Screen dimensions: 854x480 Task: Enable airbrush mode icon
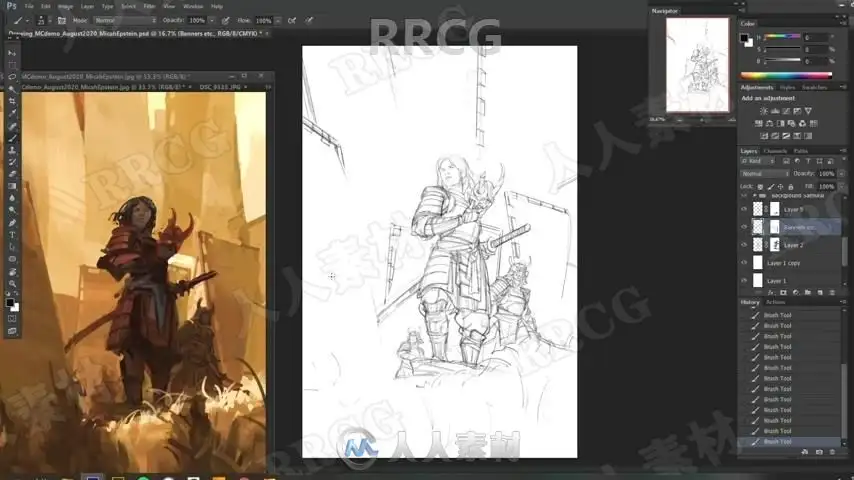coord(292,21)
